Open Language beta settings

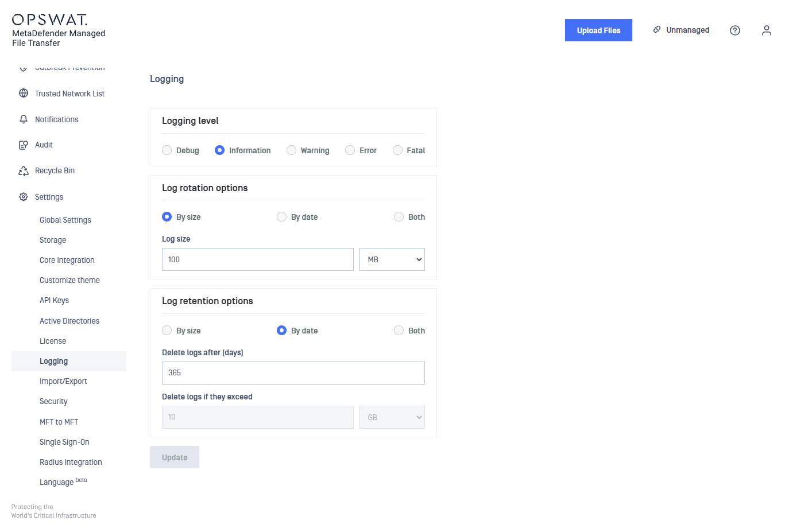63,481
